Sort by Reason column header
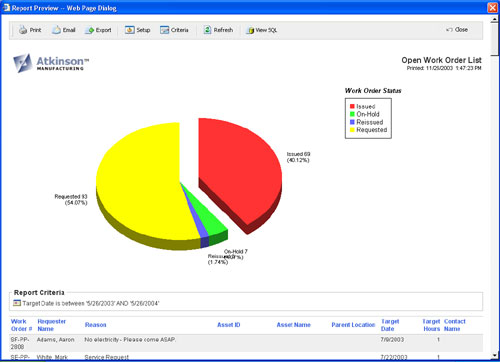Screen dimensions: 500x362 click(x=95, y=325)
